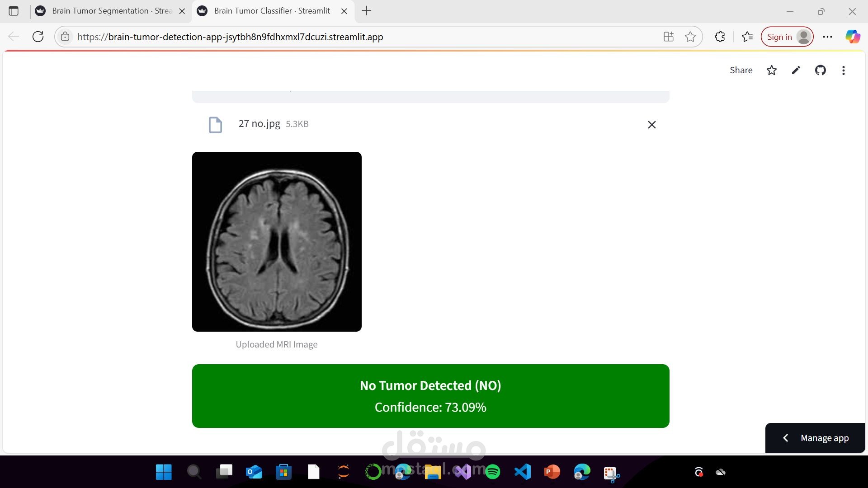Click the browser extensions puzzle icon
868x488 pixels.
point(720,37)
